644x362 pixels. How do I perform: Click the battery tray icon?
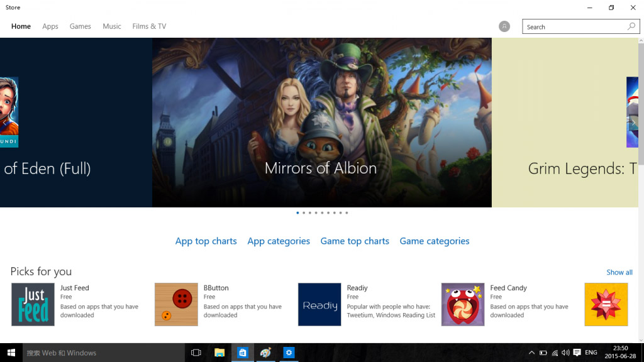543,353
